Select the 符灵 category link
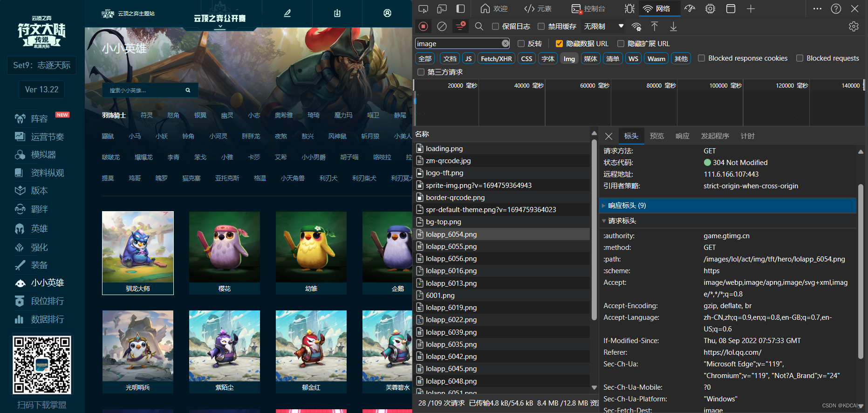This screenshot has width=868, height=413. point(147,115)
